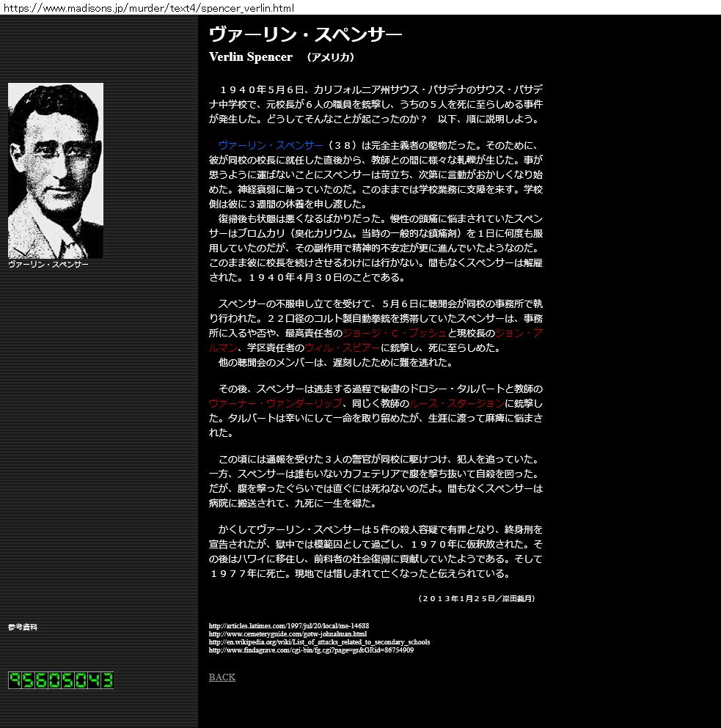
Task: Click the cemeteryguide.com reference URL
Action: 288,633
